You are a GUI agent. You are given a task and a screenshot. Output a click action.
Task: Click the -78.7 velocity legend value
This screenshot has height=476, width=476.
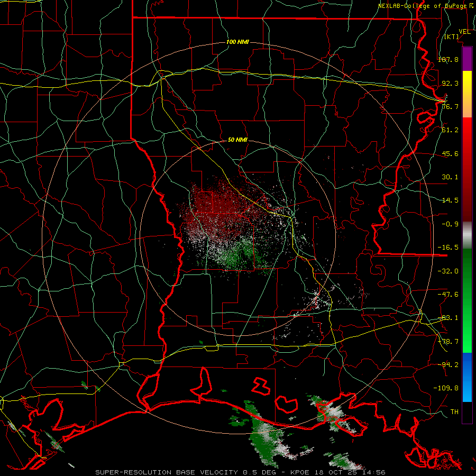pyautogui.click(x=448, y=342)
